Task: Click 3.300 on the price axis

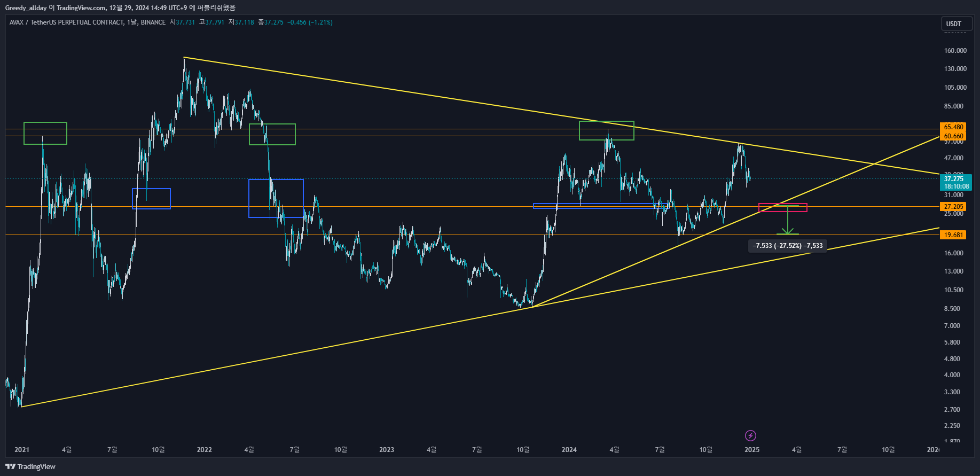Action: pyautogui.click(x=952, y=392)
